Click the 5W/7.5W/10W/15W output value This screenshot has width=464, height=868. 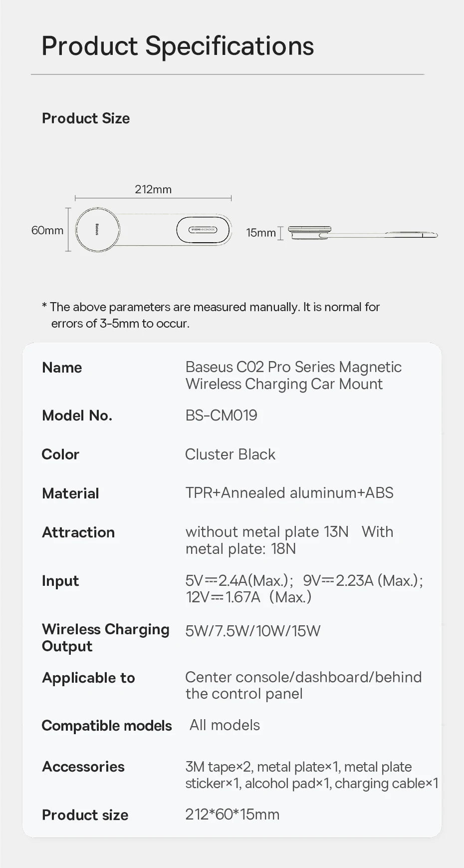tap(252, 631)
